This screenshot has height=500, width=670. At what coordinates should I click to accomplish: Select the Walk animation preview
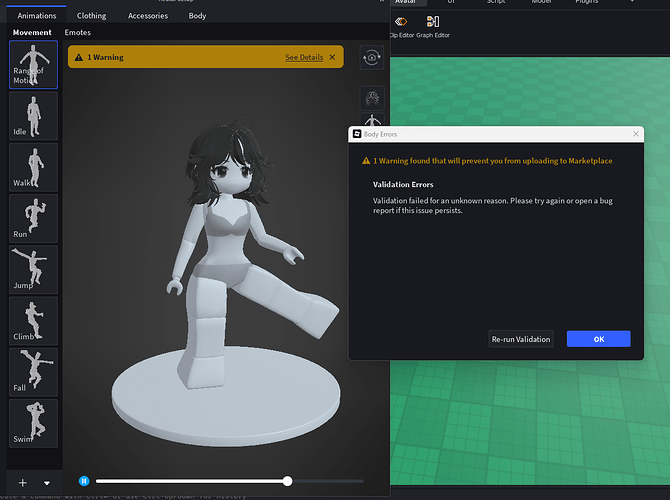33,167
